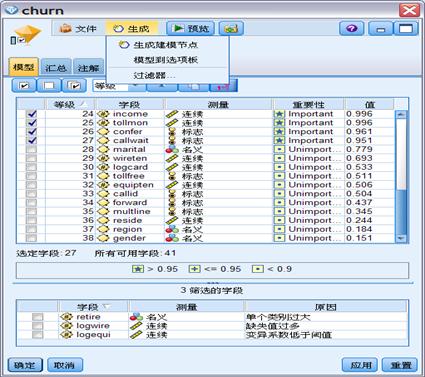Click the reside field icon
This screenshot has height=377, width=425.
pyautogui.click(x=103, y=220)
